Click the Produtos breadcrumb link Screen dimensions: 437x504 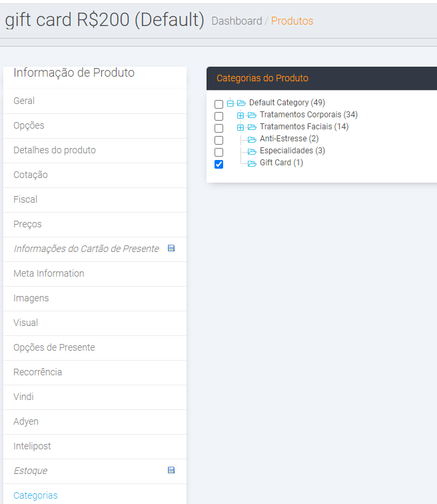[292, 21]
